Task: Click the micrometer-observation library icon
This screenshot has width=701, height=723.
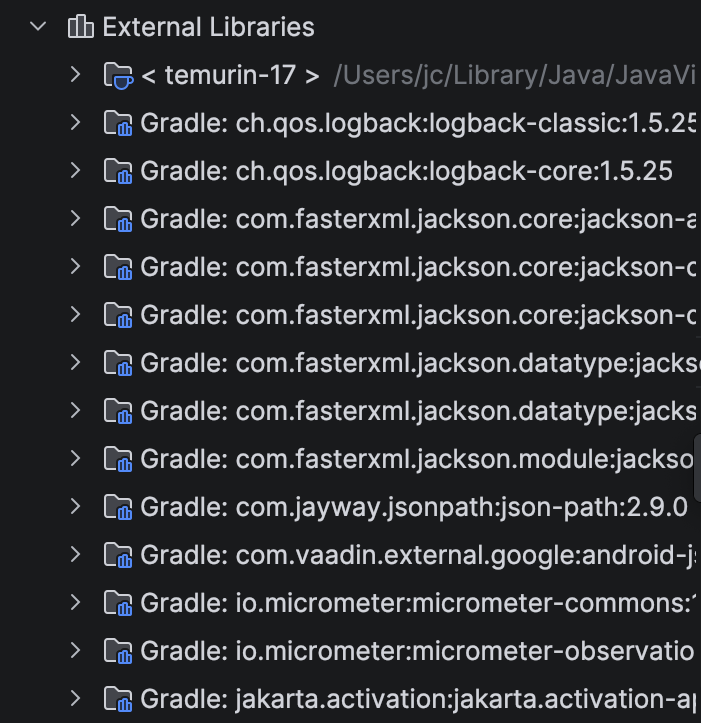Action: click(118, 651)
